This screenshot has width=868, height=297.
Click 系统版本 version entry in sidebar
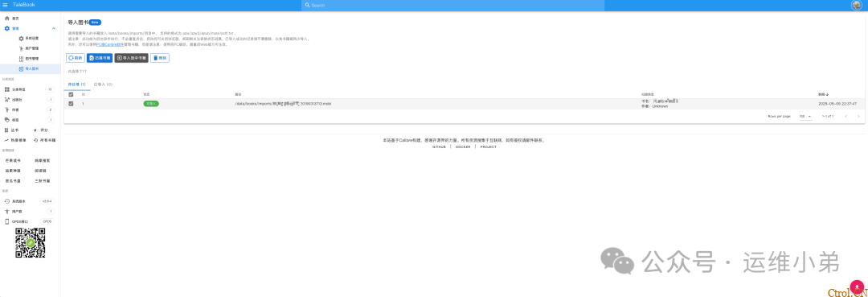coord(29,201)
